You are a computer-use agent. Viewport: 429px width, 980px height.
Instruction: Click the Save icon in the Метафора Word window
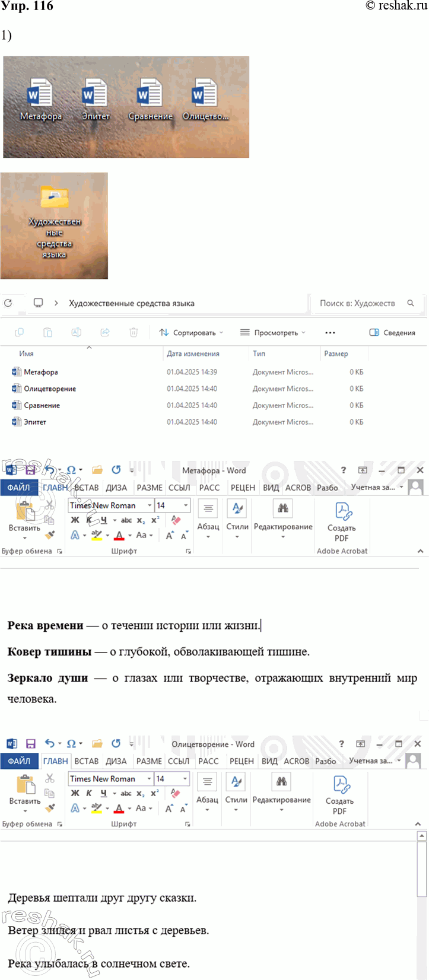pos(31,470)
